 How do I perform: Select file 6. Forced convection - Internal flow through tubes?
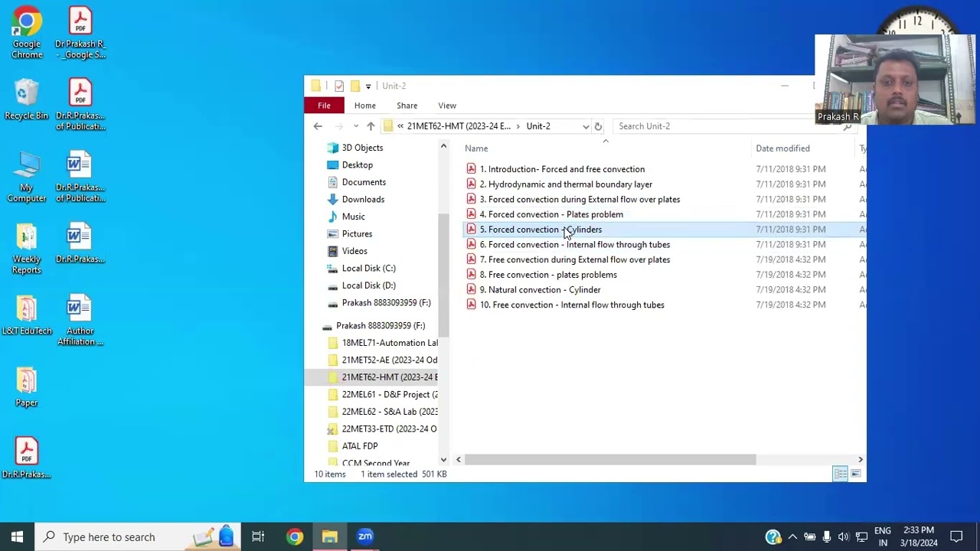pyautogui.click(x=574, y=245)
